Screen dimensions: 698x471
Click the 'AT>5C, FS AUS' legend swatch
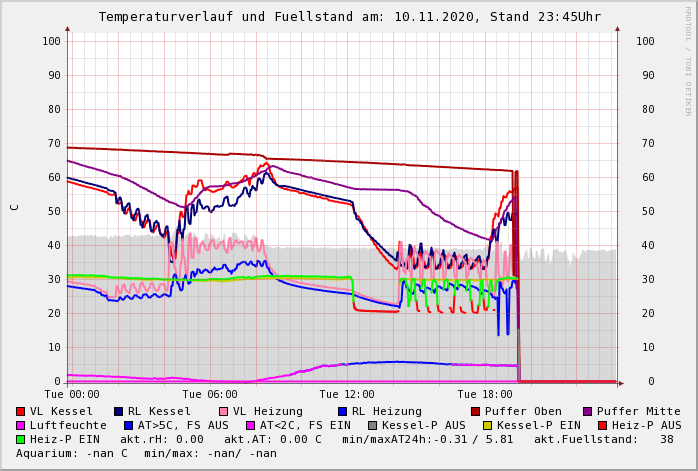tap(129, 425)
